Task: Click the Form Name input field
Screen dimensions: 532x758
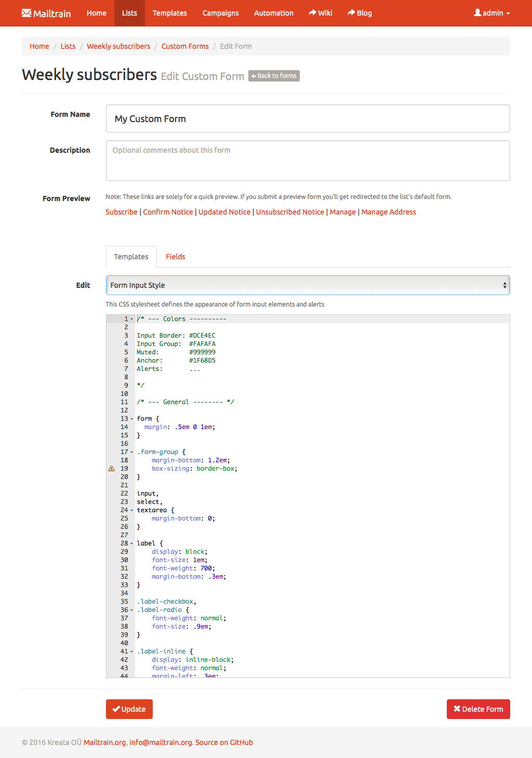Action: [x=308, y=119]
